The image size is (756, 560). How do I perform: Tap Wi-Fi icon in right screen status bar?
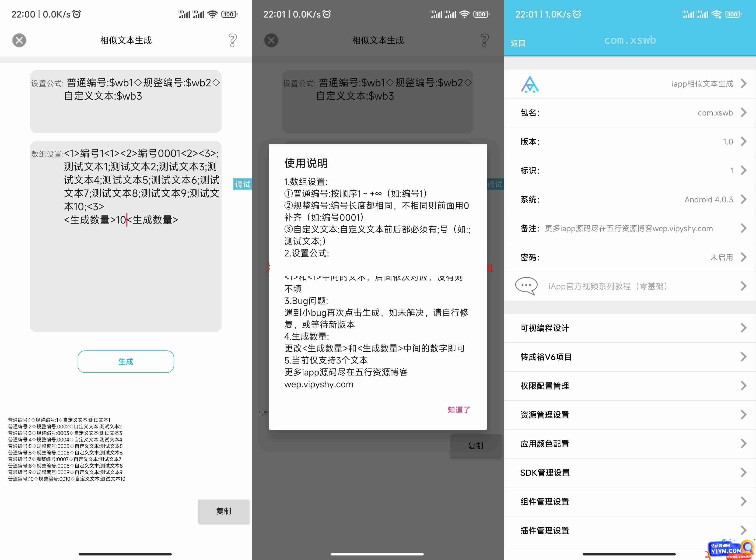716,14
